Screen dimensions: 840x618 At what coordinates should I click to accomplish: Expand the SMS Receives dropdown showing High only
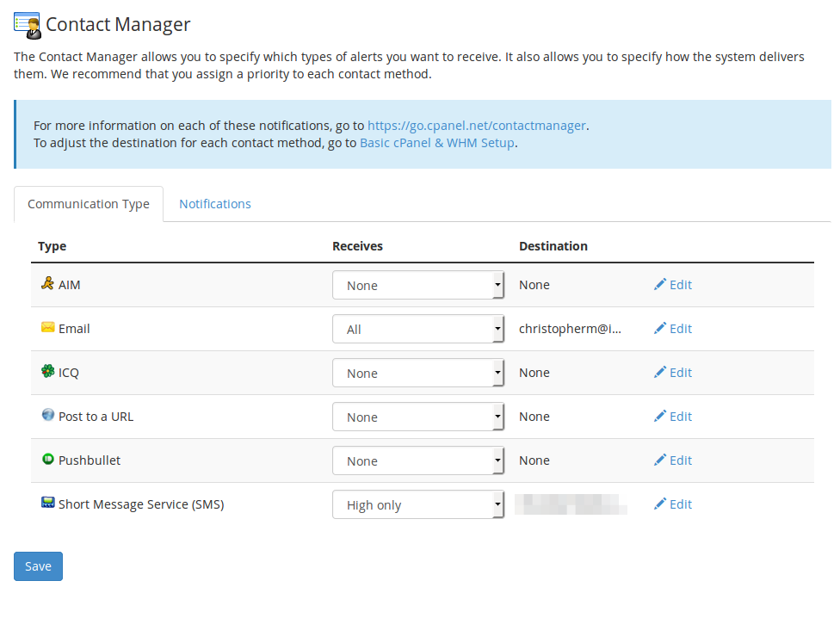point(417,505)
